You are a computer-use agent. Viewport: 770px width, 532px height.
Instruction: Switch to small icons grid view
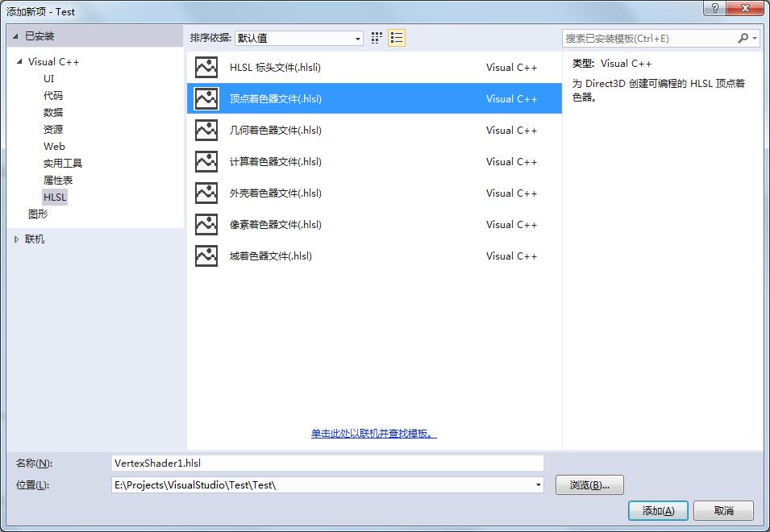(x=377, y=38)
